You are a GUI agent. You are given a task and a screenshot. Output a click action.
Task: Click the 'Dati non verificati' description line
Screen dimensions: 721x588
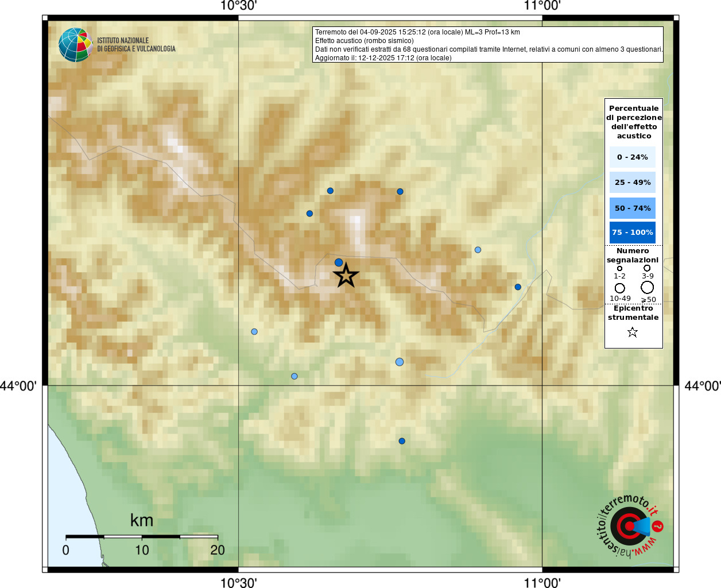[x=489, y=49]
